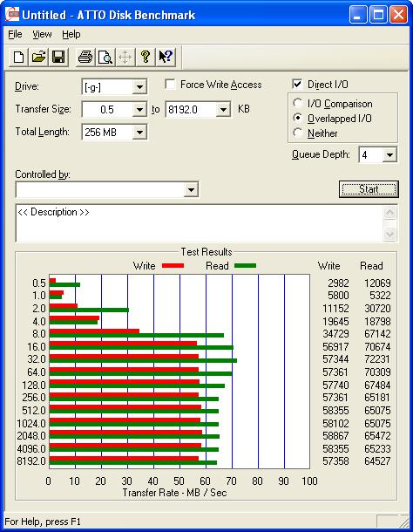
Task: Uncheck the Direct I/O checkbox
Action: (297, 84)
